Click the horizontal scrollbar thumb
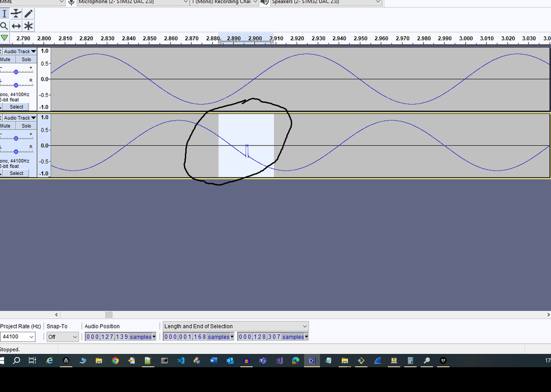The image size is (551, 392). [109, 315]
